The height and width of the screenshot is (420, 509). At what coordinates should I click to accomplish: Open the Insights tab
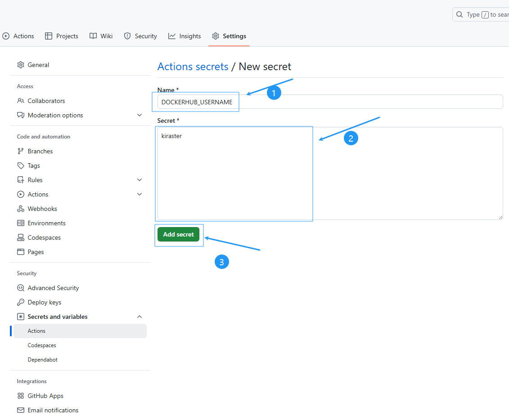185,36
